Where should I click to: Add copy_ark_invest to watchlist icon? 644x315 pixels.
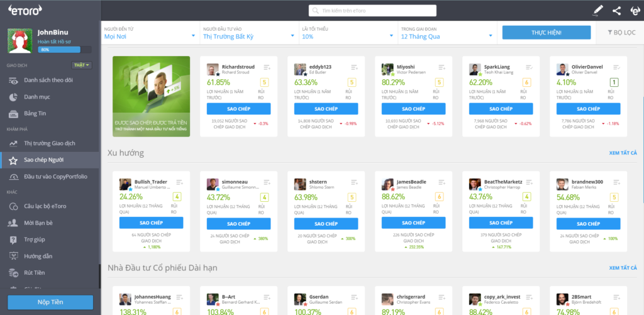(x=530, y=297)
